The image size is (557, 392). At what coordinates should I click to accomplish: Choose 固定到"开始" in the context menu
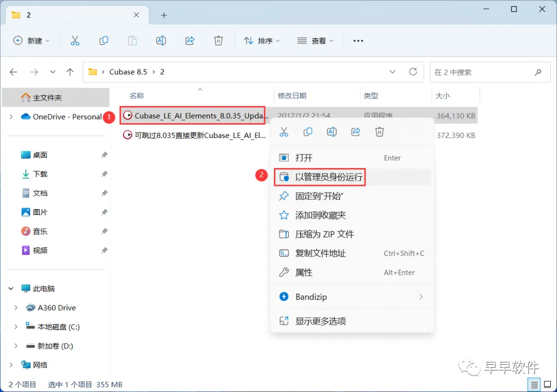352,196
